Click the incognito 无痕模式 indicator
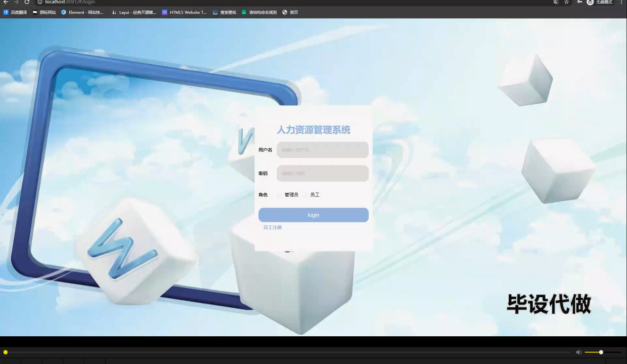The image size is (627, 364). pyautogui.click(x=599, y=2)
